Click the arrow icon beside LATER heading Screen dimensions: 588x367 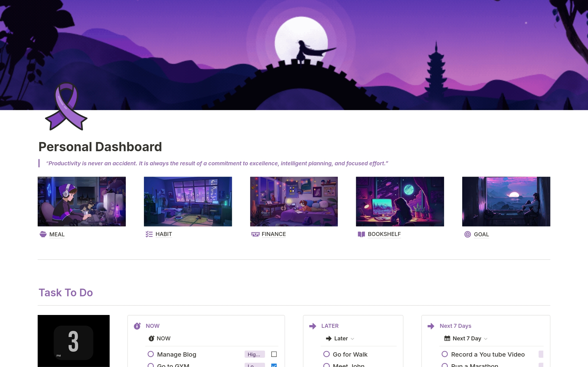pos(313,326)
